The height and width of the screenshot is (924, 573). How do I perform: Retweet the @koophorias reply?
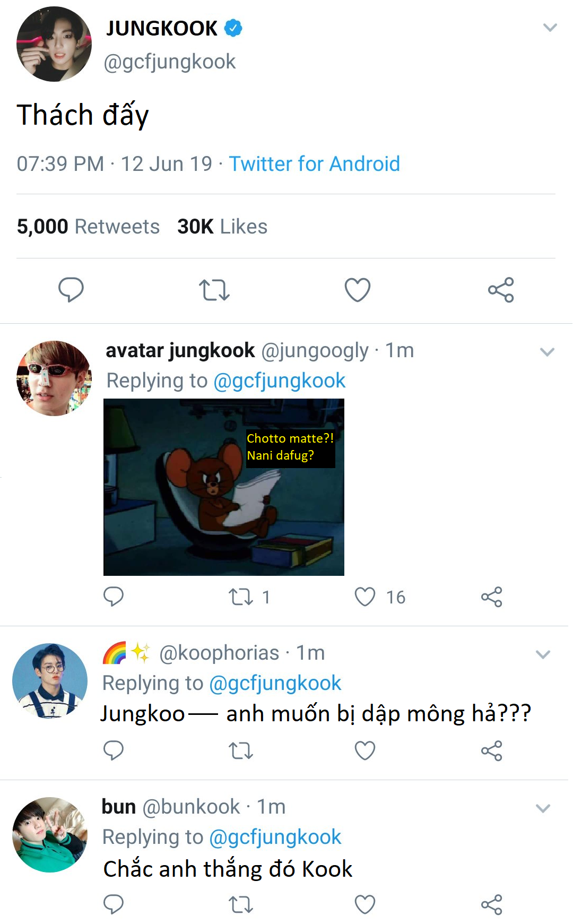coord(241,750)
